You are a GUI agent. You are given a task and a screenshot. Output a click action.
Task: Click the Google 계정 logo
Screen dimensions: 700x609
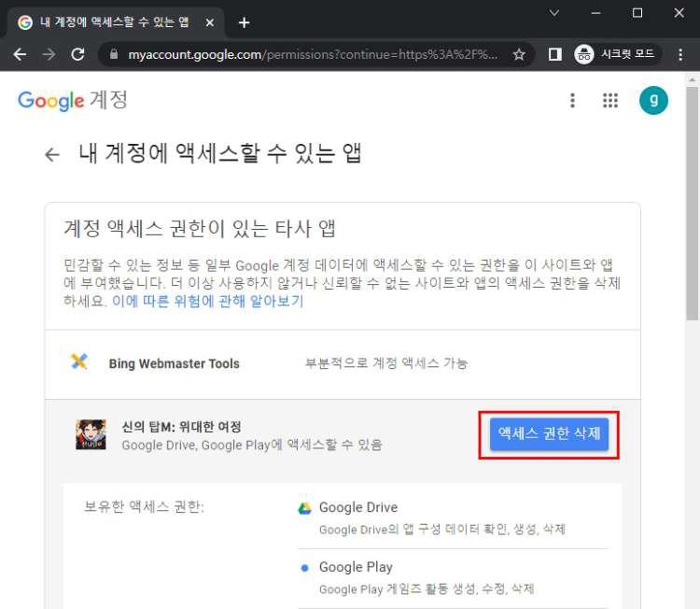coord(73,101)
